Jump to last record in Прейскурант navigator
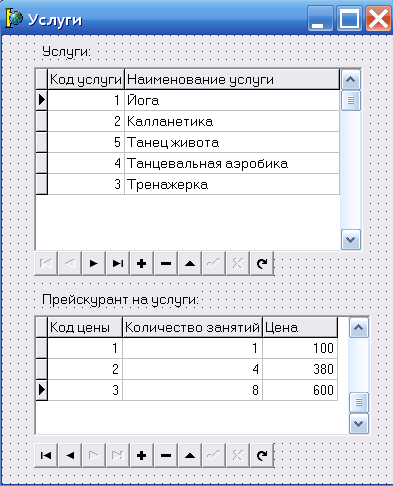Screen dimensions: 393x486 pyautogui.click(x=118, y=455)
